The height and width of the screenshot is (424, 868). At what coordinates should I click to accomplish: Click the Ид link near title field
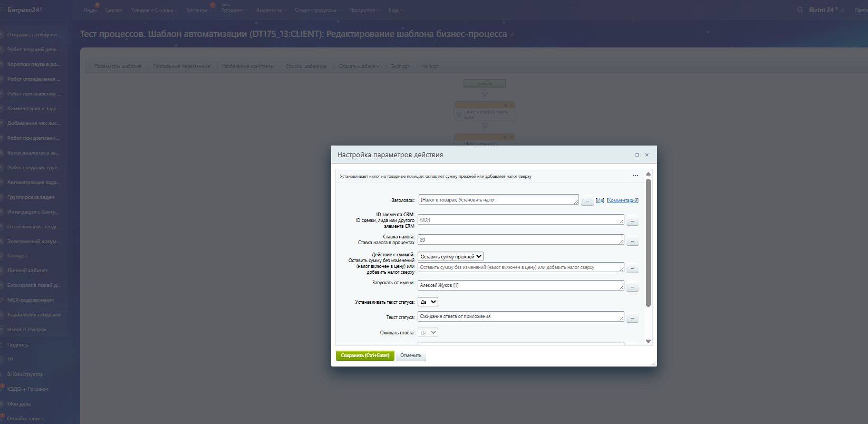pyautogui.click(x=600, y=200)
